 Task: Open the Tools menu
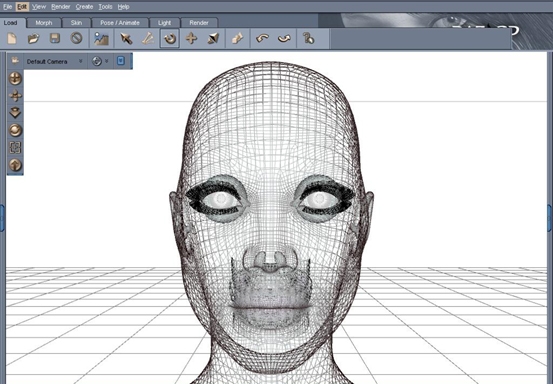coord(105,7)
